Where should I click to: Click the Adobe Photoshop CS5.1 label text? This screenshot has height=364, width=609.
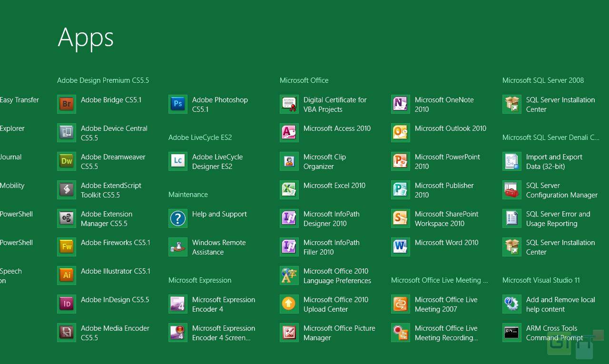coord(220,105)
